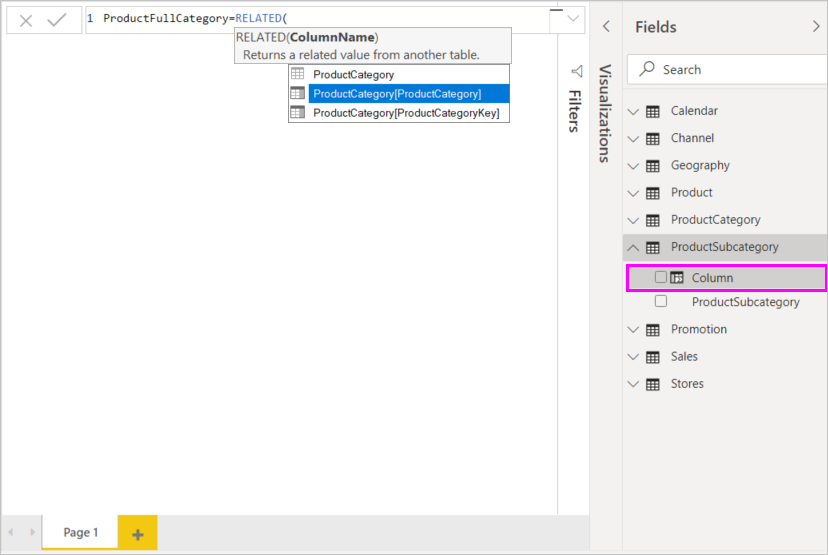Select the Promotion table name
This screenshot has height=555, width=828.
(x=699, y=330)
